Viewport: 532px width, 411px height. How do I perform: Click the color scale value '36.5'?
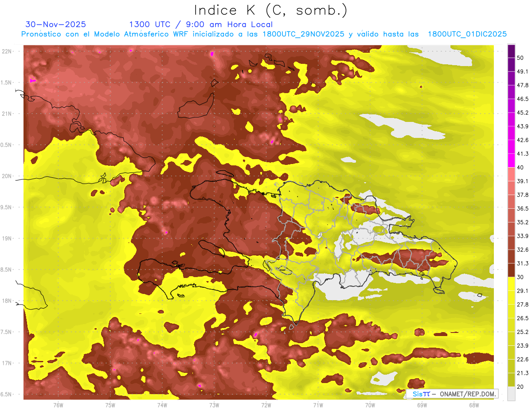pyautogui.click(x=523, y=208)
